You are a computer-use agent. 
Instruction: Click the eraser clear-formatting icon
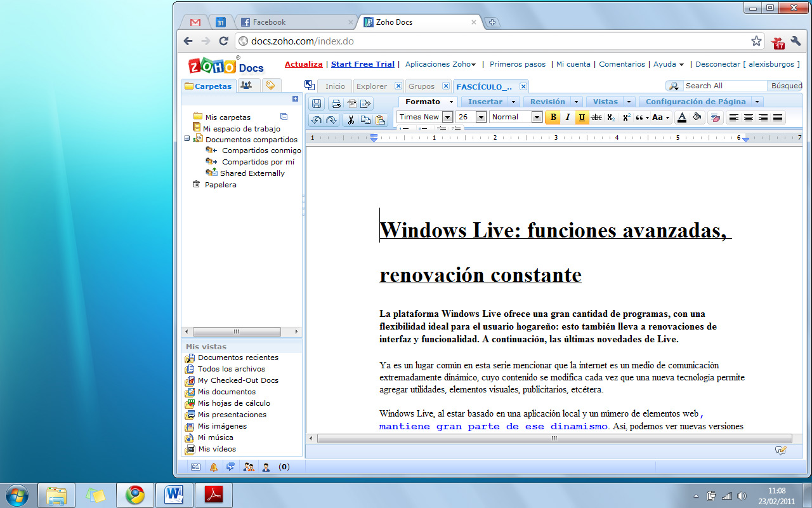point(716,117)
